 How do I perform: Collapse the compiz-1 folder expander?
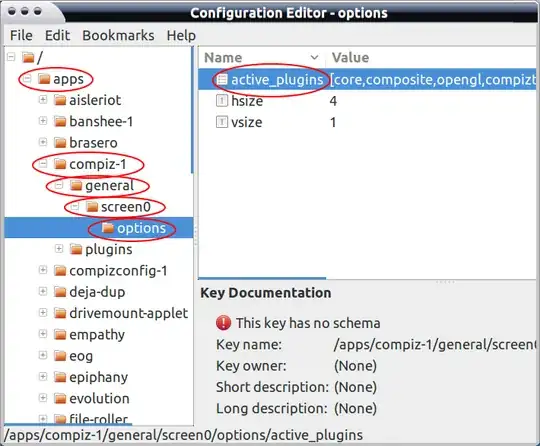(x=43, y=164)
